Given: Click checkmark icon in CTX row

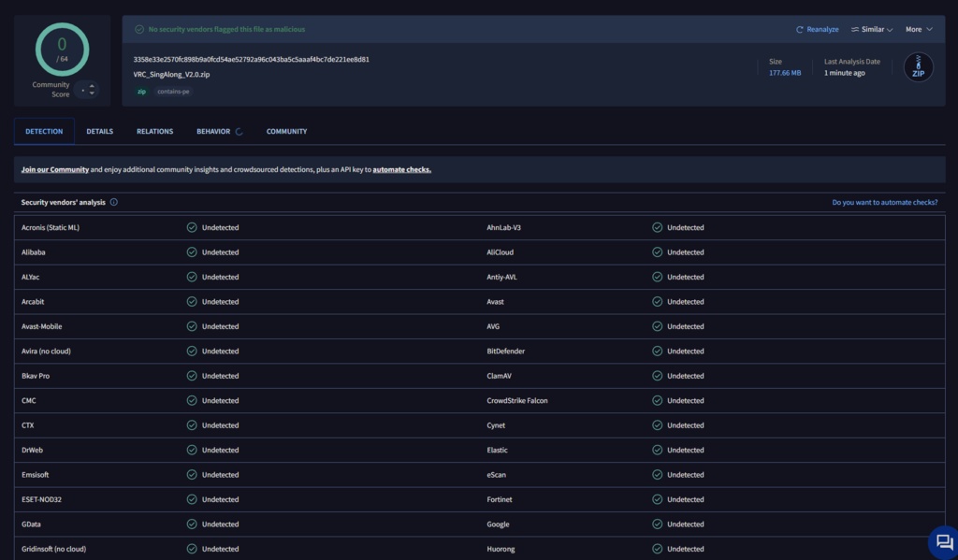Looking at the screenshot, I should tap(192, 425).
